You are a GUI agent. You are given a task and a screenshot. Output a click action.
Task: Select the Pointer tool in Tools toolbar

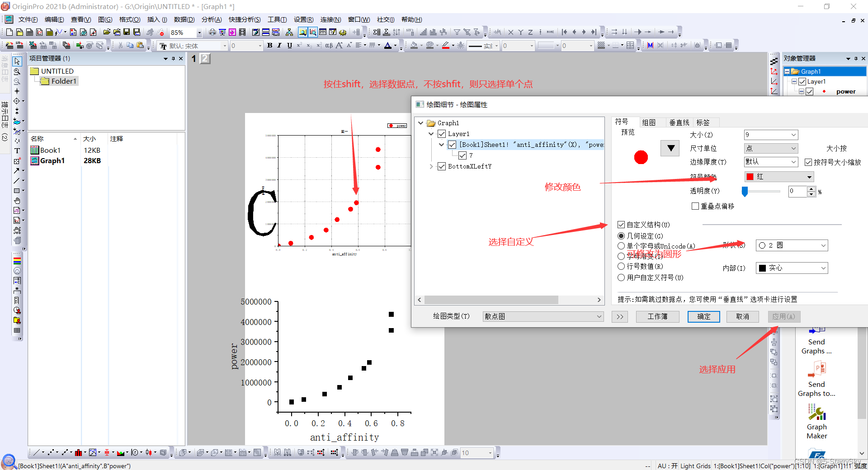pyautogui.click(x=17, y=61)
